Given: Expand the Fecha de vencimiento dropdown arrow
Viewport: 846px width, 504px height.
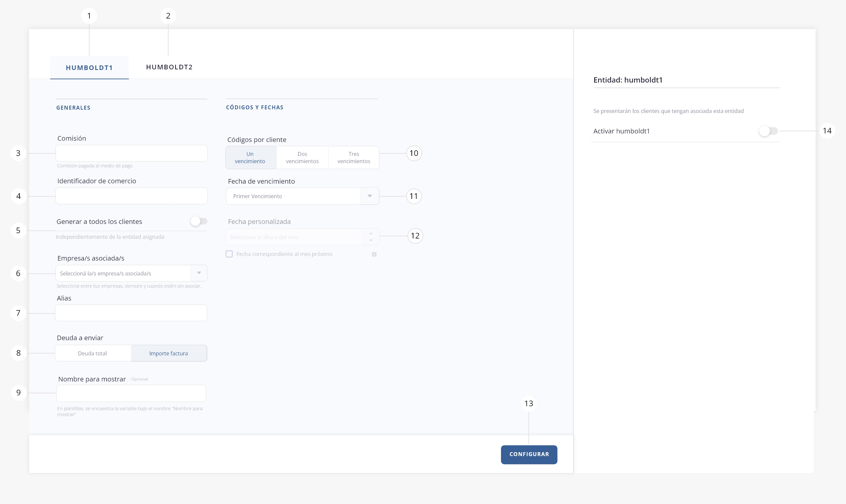Looking at the screenshot, I should click(370, 196).
